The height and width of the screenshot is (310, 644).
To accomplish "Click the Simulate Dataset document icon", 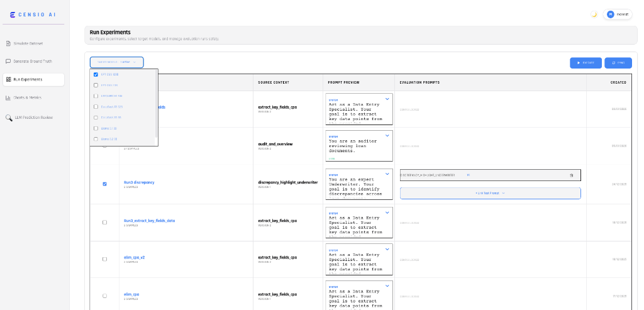I will tap(8, 43).
